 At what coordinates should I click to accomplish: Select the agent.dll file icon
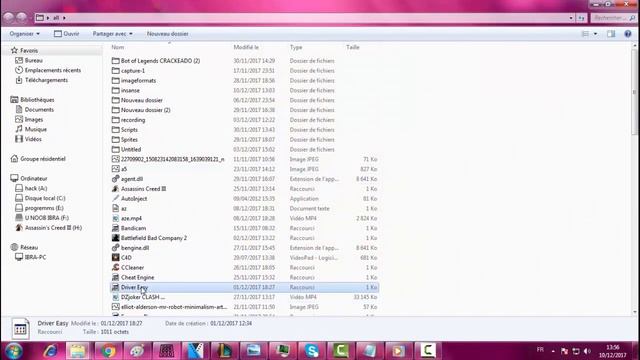[x=116, y=179]
